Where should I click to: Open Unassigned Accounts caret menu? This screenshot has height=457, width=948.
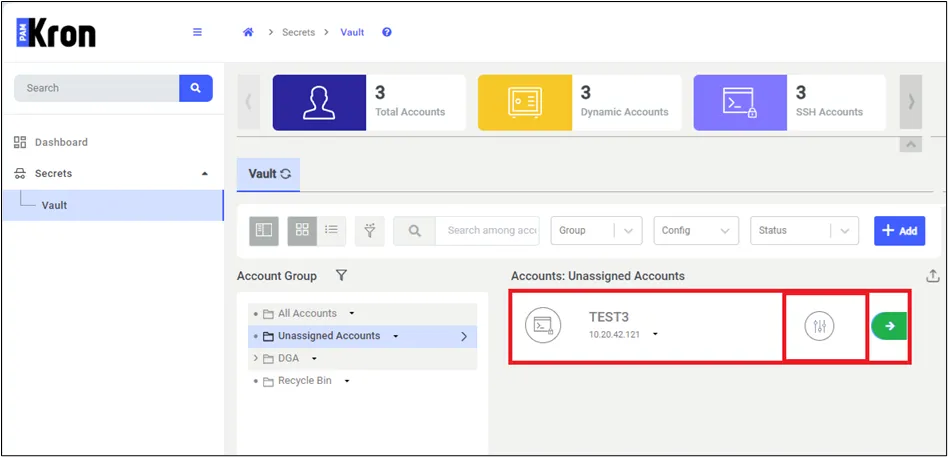[395, 336]
